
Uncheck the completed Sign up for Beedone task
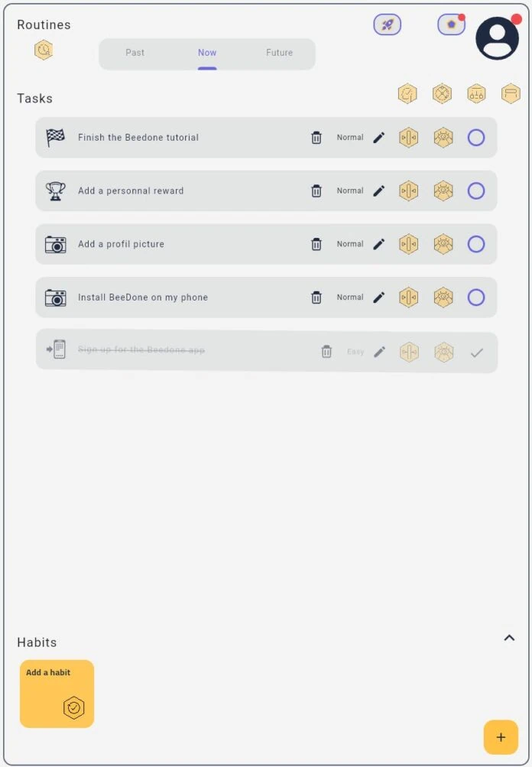click(477, 353)
